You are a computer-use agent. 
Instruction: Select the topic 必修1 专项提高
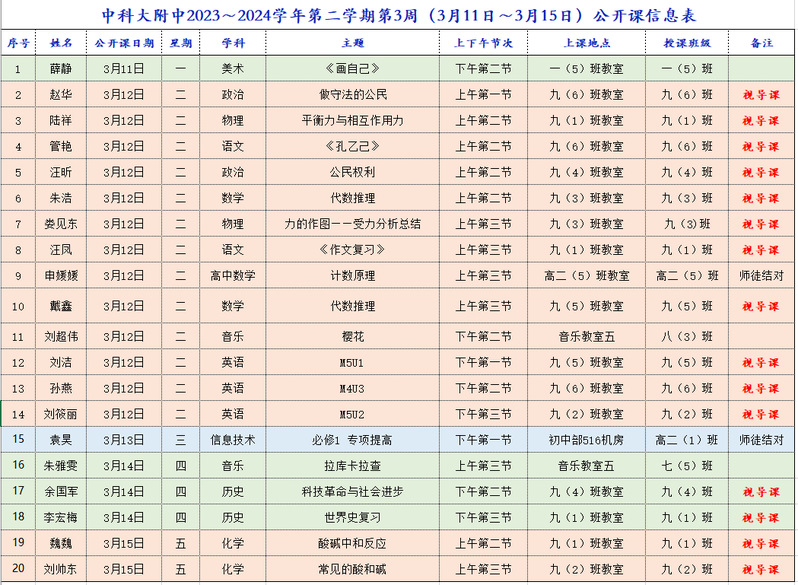click(x=353, y=440)
